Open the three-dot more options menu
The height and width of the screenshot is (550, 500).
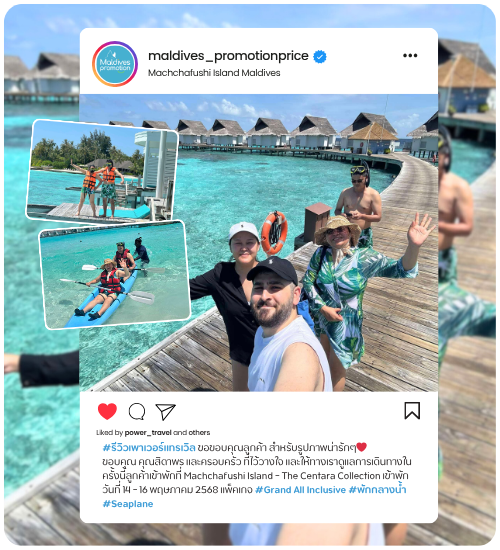(x=410, y=55)
